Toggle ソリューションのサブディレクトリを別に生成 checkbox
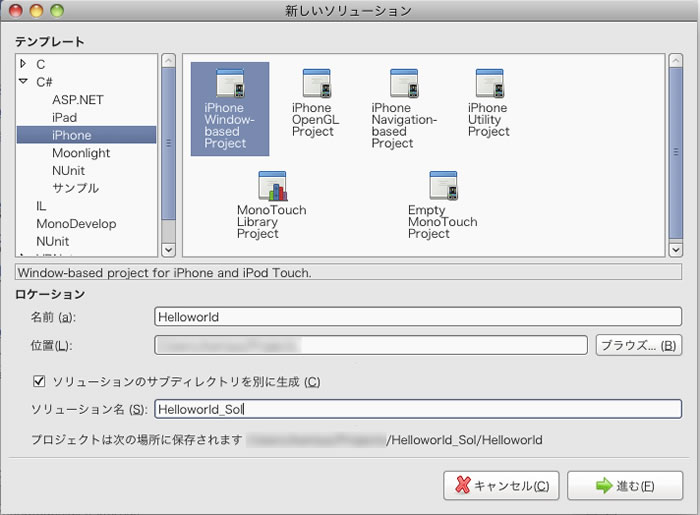The height and width of the screenshot is (515, 700). [39, 381]
